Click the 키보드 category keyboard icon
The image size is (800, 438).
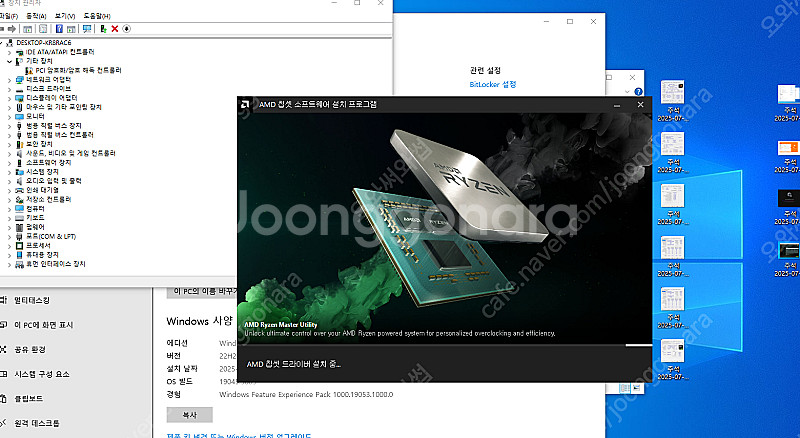(19, 218)
